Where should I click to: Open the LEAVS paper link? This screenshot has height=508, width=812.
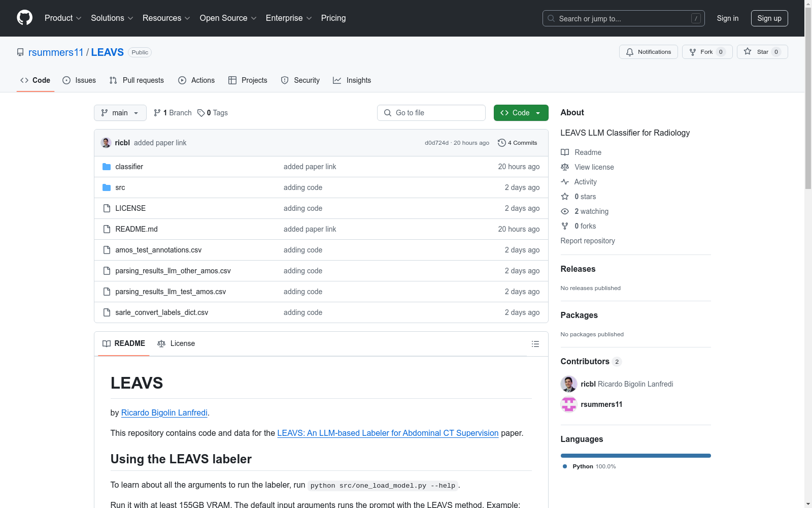click(x=388, y=433)
